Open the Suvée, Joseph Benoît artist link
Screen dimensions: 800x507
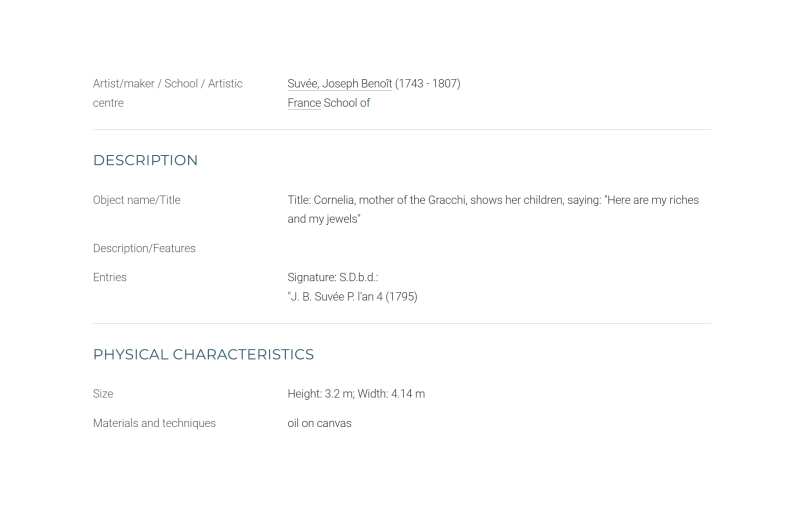(339, 84)
